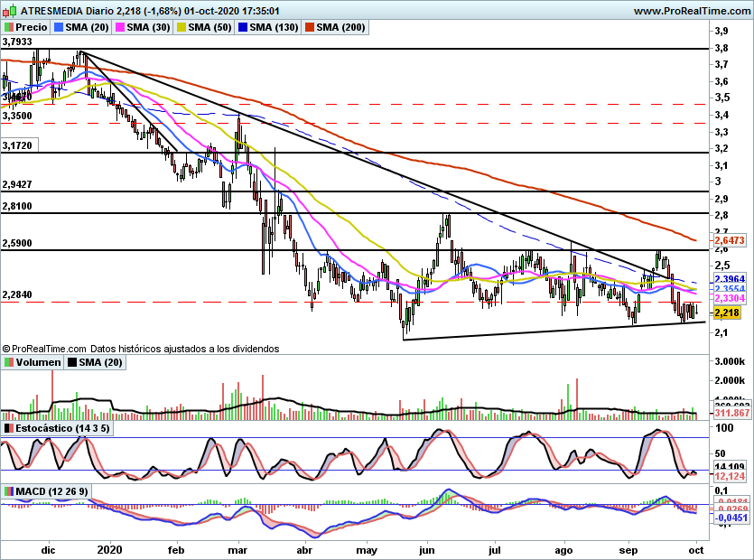
Task: Click the ProRealTime.com copyright notice
Action: 140,349
